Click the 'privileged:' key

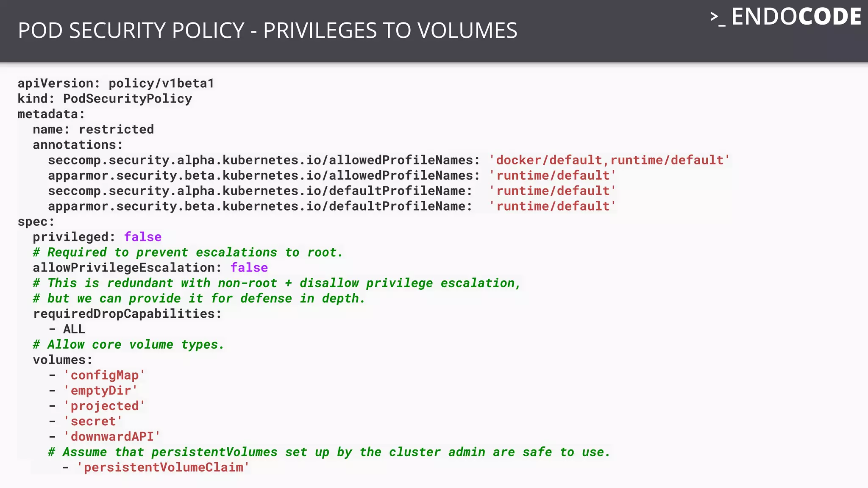coord(74,237)
